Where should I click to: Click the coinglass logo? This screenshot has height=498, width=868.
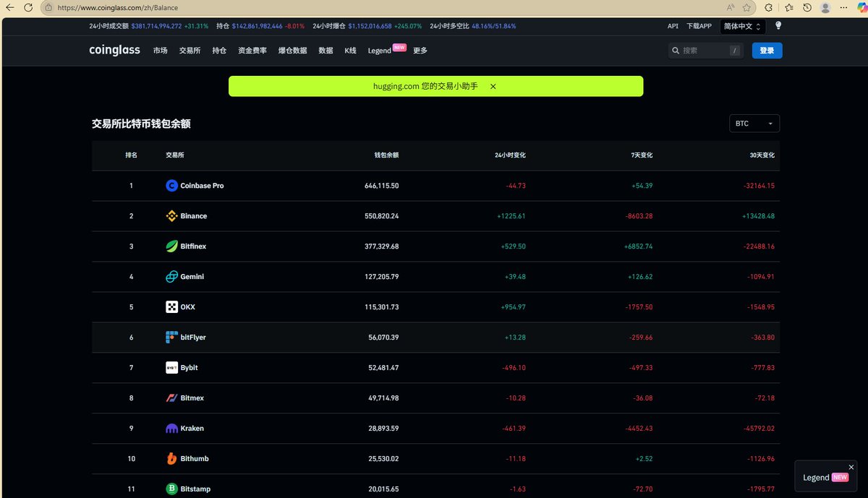(114, 50)
